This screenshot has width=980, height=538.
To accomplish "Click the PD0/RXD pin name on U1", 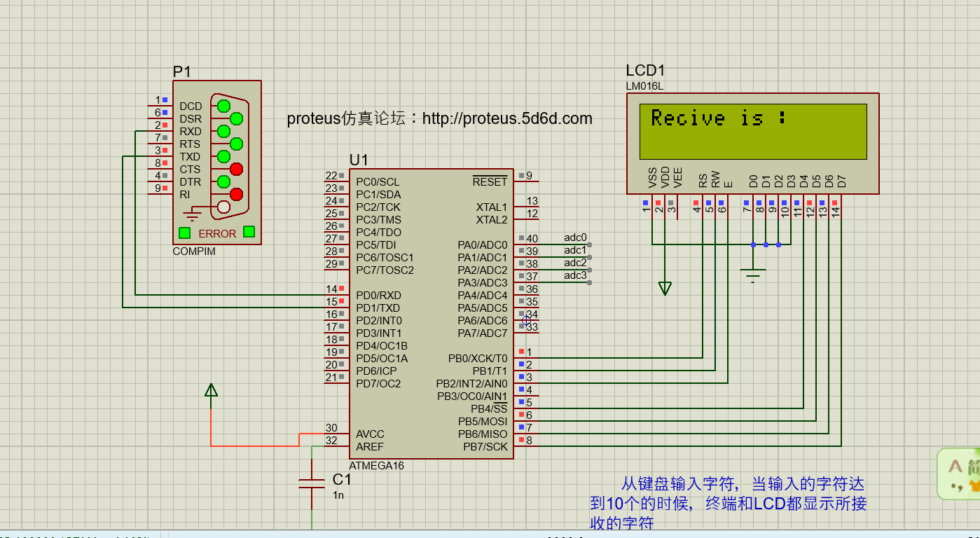I will [x=378, y=296].
